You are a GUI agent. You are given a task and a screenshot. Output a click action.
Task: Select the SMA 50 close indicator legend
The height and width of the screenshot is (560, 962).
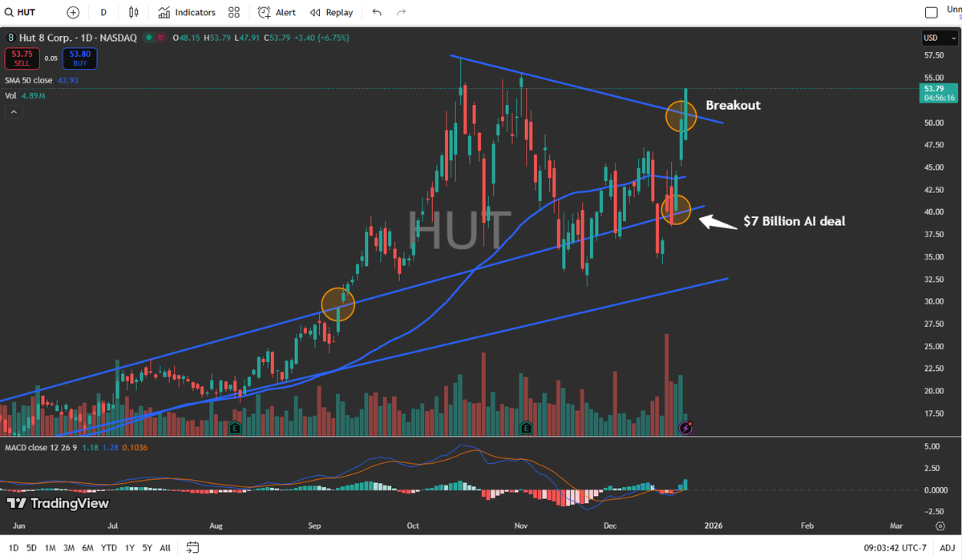pos(30,80)
